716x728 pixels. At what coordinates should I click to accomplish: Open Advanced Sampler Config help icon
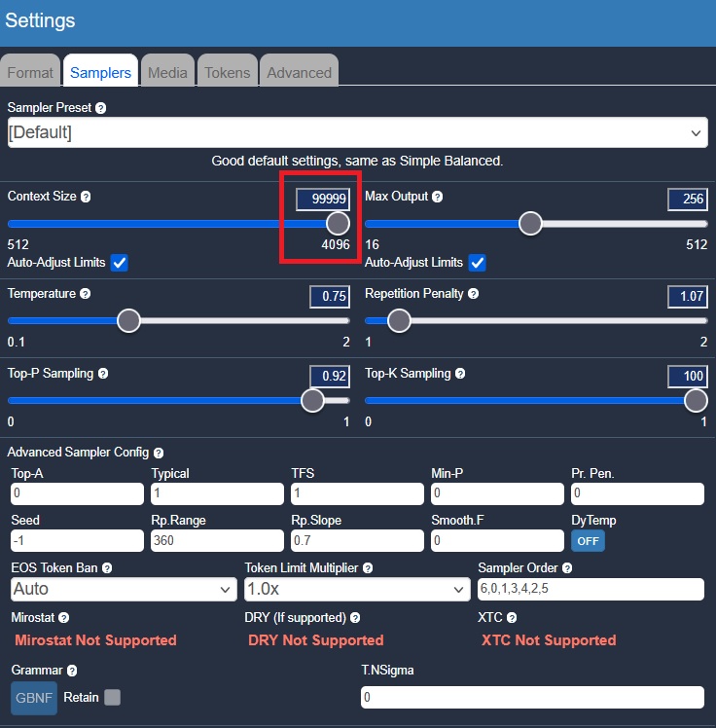159,453
